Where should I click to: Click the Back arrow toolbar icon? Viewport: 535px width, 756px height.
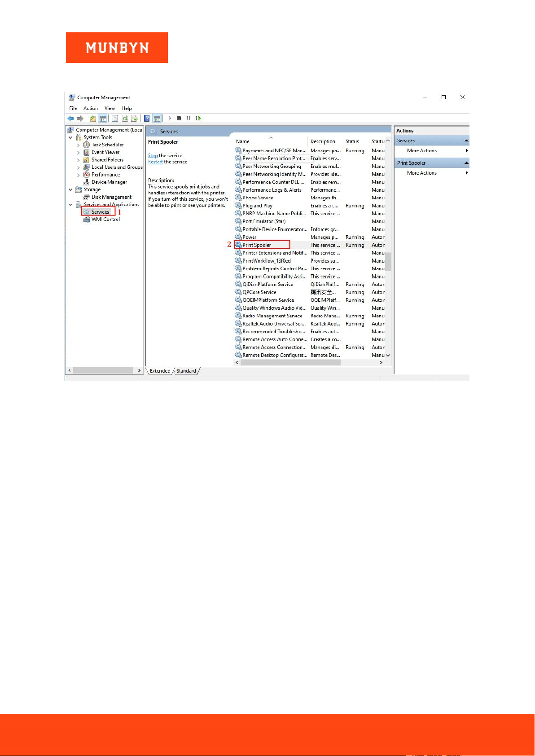(x=70, y=119)
